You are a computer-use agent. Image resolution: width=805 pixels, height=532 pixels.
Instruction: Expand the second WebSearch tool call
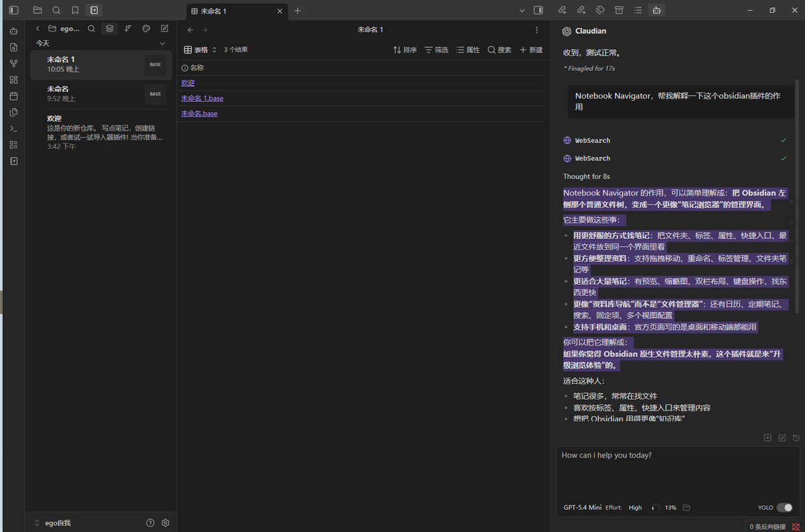(x=676, y=158)
